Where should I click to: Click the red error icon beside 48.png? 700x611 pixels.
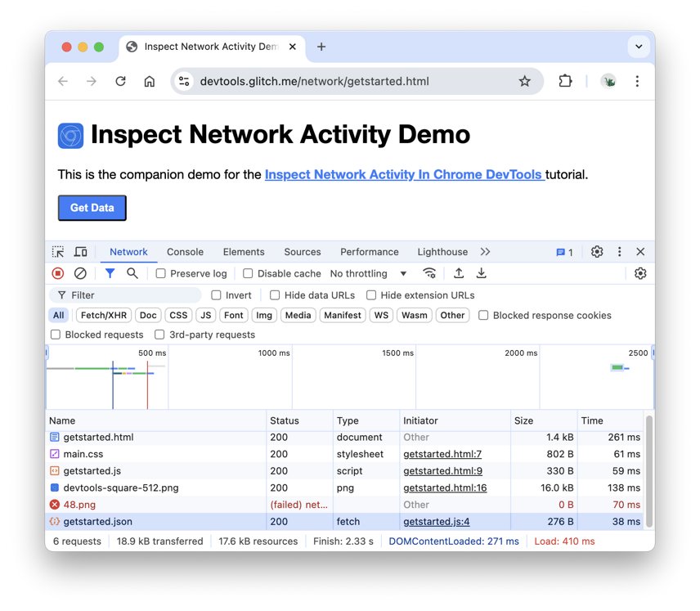point(55,505)
